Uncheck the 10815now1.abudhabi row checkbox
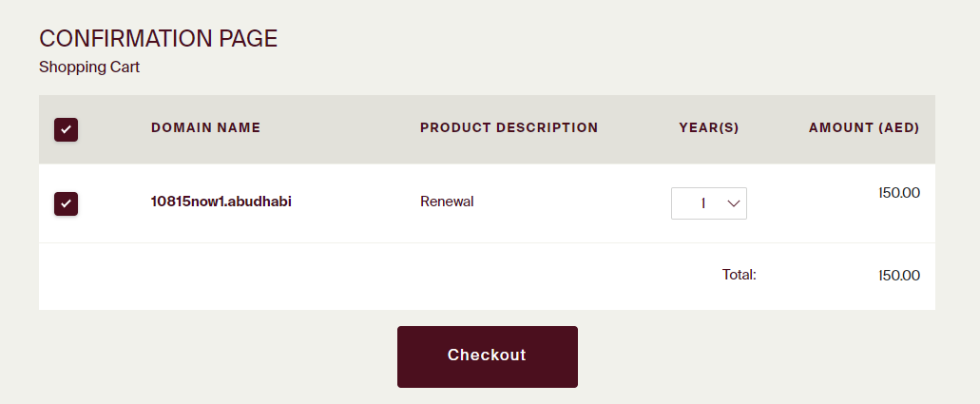This screenshot has width=980, height=404. pyautogui.click(x=67, y=203)
